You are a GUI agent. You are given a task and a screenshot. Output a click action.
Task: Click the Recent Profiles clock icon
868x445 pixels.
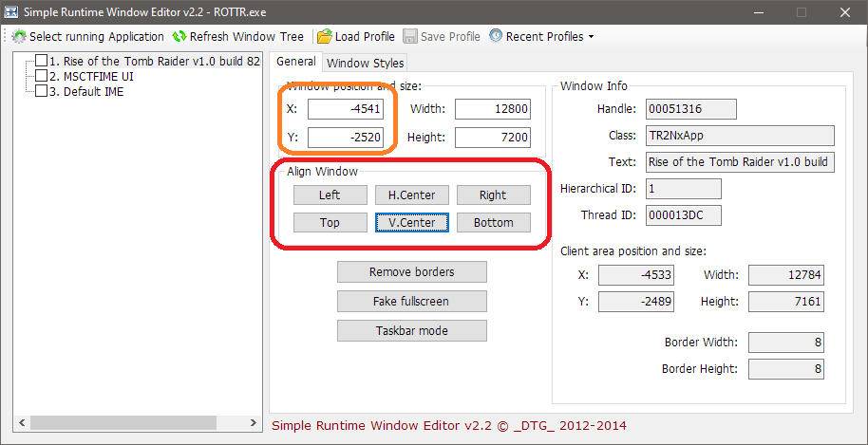(496, 37)
